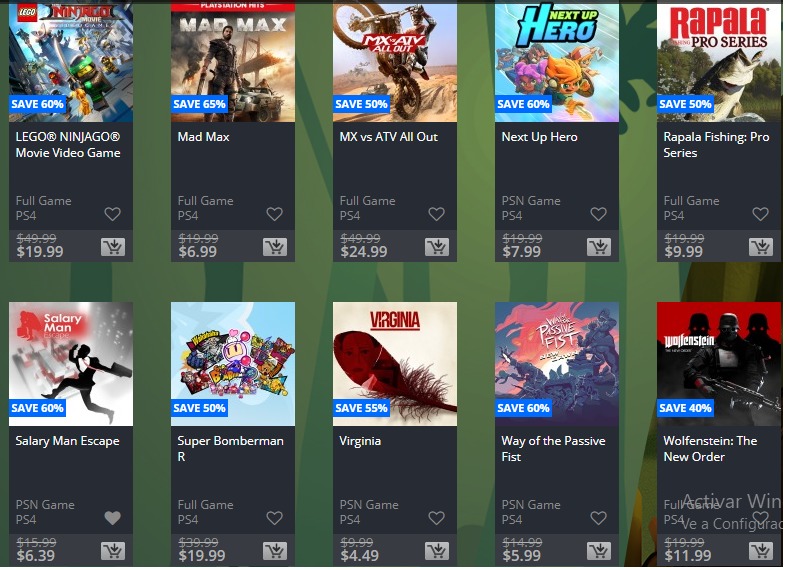Add Next Up Hero to cart

[x=599, y=247]
